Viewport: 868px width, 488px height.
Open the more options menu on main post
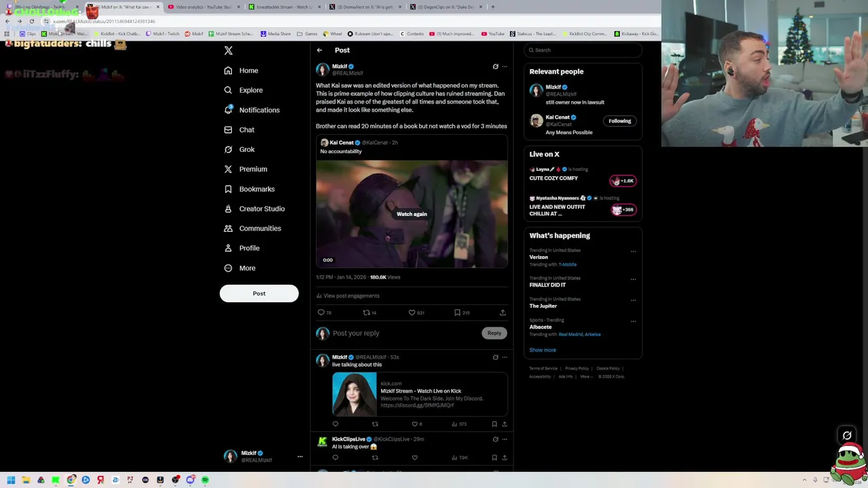point(504,66)
